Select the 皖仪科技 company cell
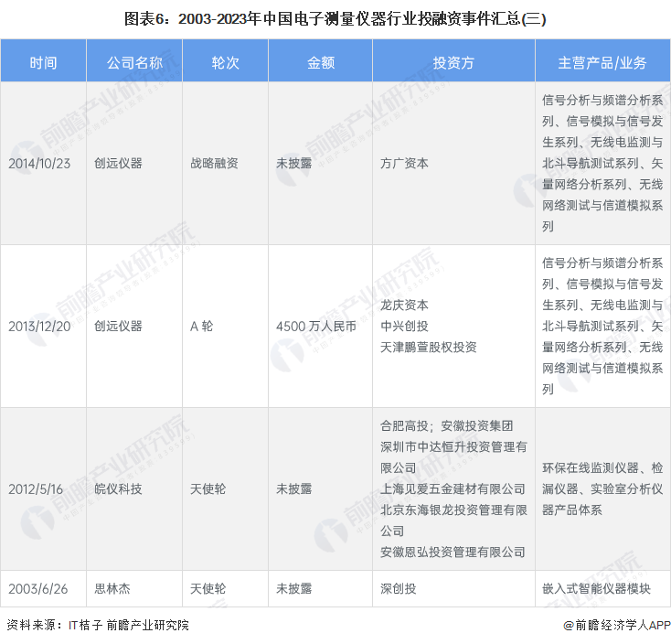671x644 pixels. click(x=118, y=489)
